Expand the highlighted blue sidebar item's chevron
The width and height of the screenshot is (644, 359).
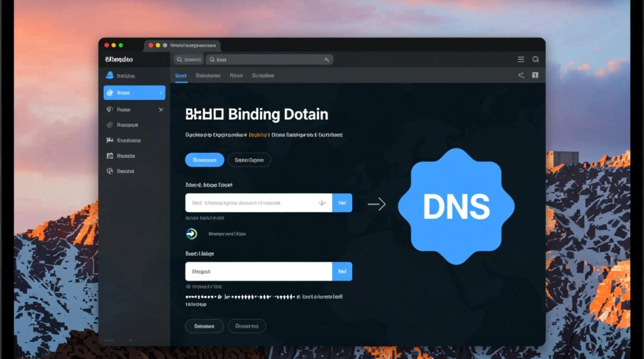click(160, 93)
